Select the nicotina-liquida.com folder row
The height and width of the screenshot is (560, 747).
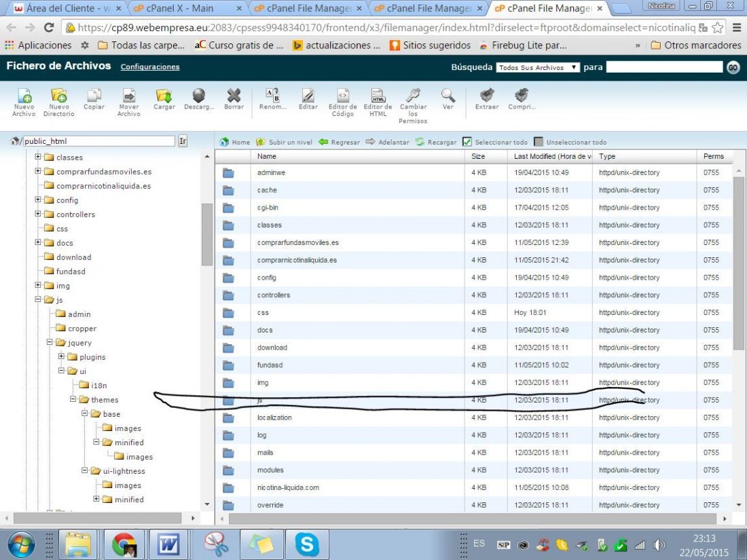473,487
